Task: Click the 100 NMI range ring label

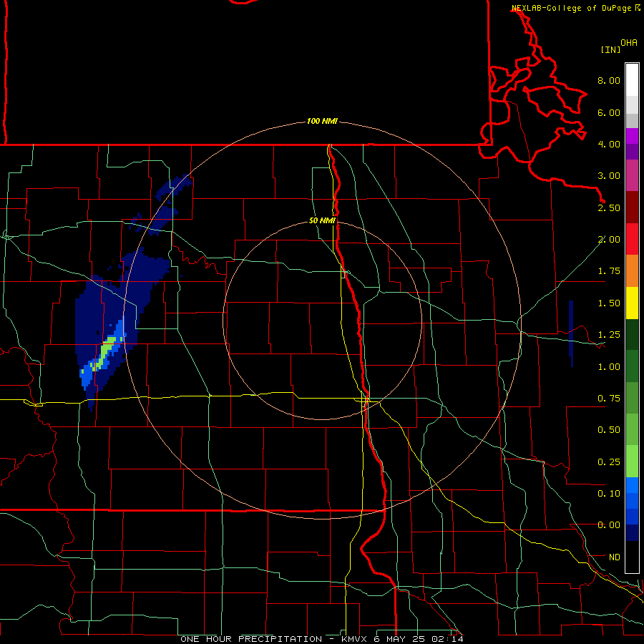Action: [322, 121]
